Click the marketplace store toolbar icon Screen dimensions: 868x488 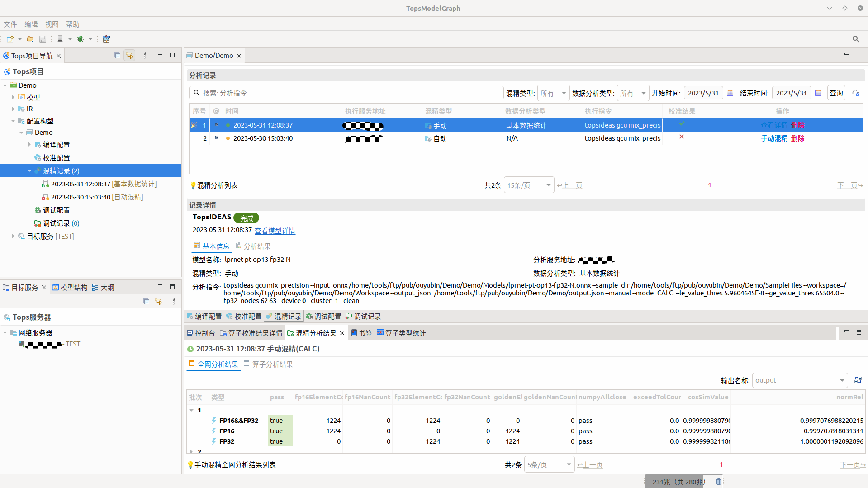click(106, 39)
